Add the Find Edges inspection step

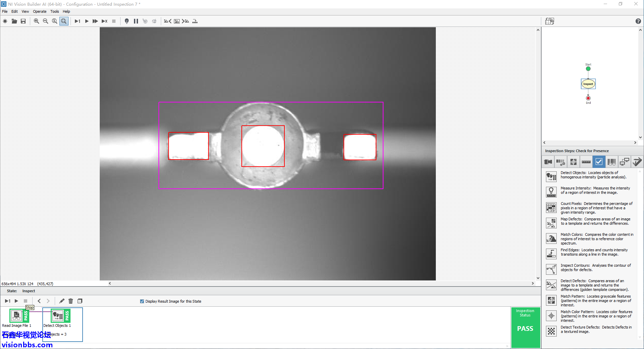[x=551, y=253]
